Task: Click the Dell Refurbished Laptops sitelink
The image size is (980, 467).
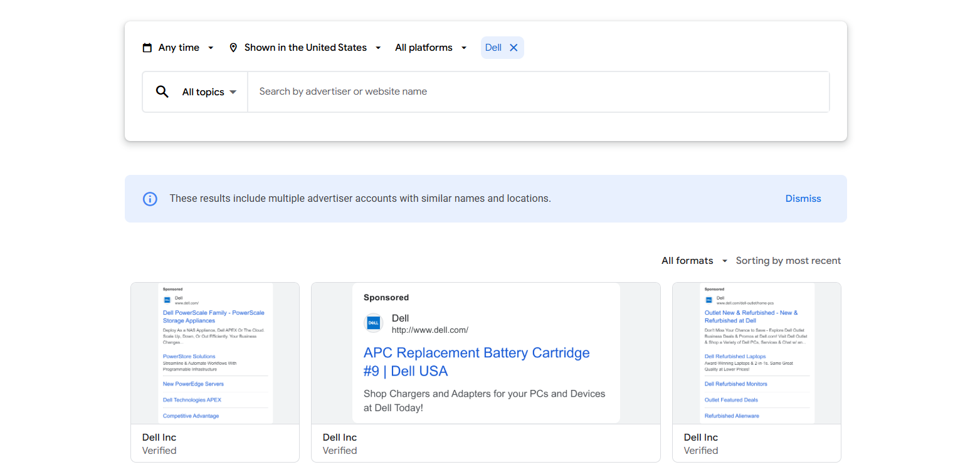Action: point(735,356)
